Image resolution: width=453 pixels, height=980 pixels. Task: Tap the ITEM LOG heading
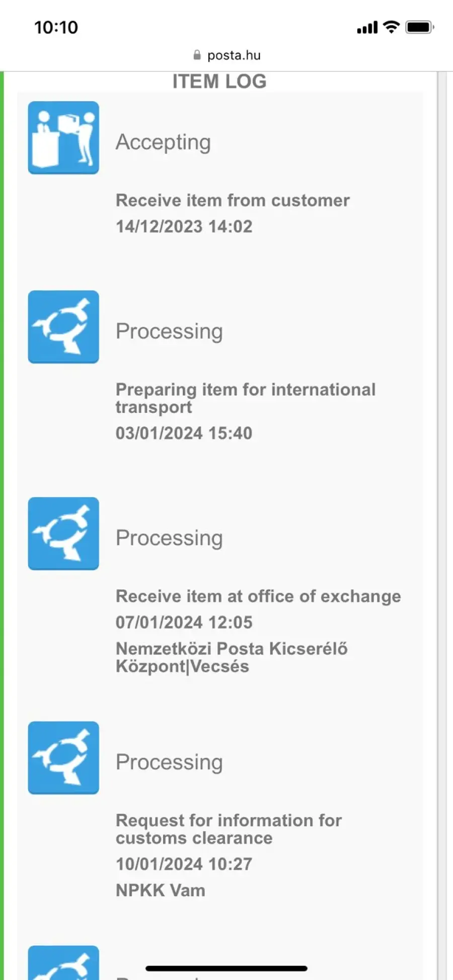point(219,81)
